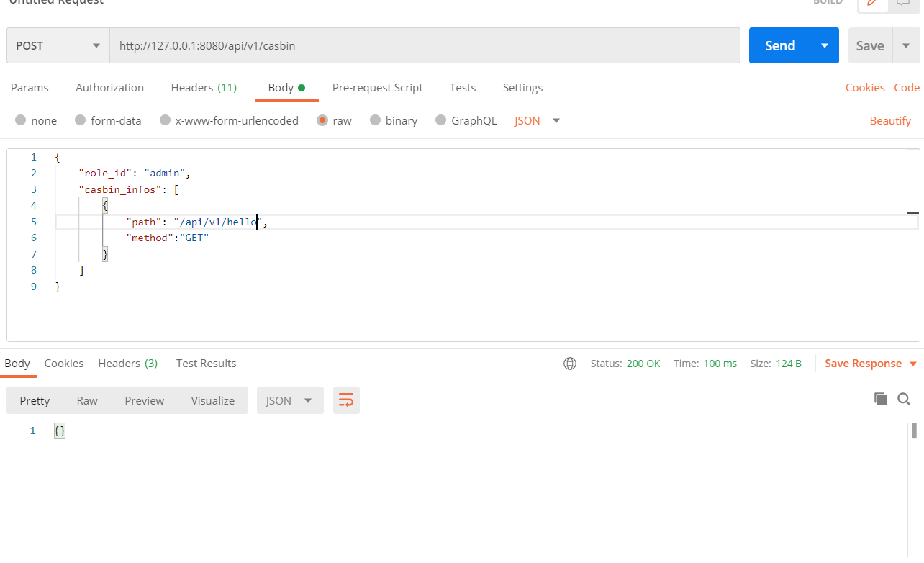The image size is (924, 563).
Task: Open the response Headers (3) tab
Action: (128, 363)
